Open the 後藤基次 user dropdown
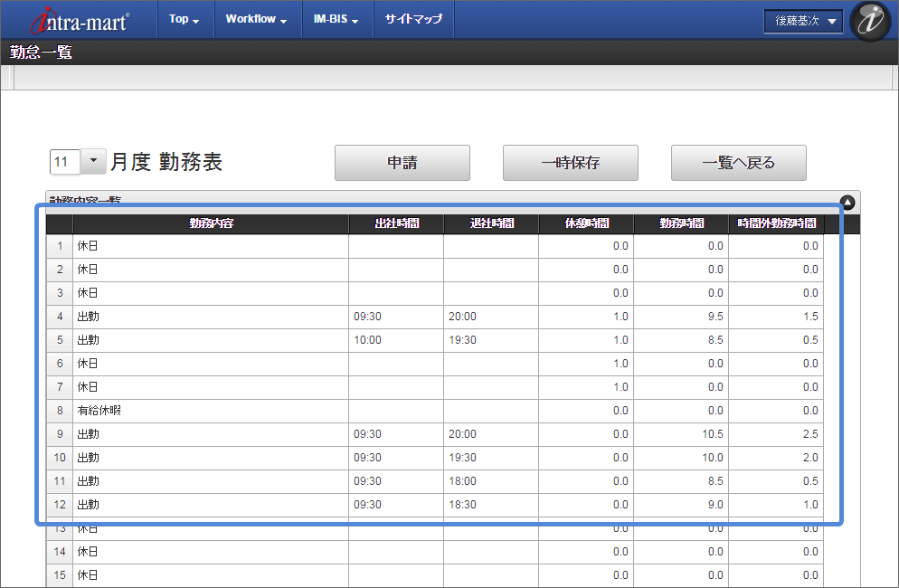Viewport: 899px width, 588px height. [803, 21]
